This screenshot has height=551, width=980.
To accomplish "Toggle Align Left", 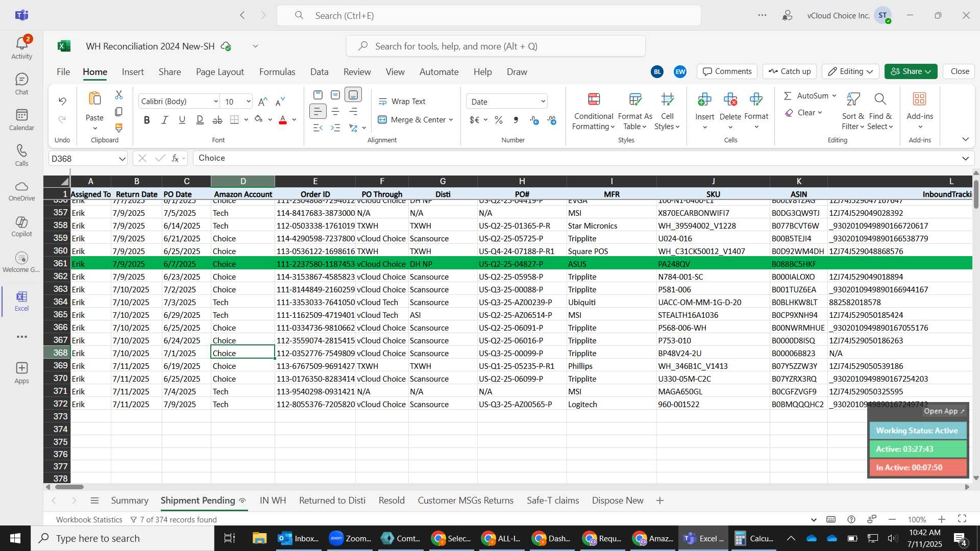I will (317, 111).
